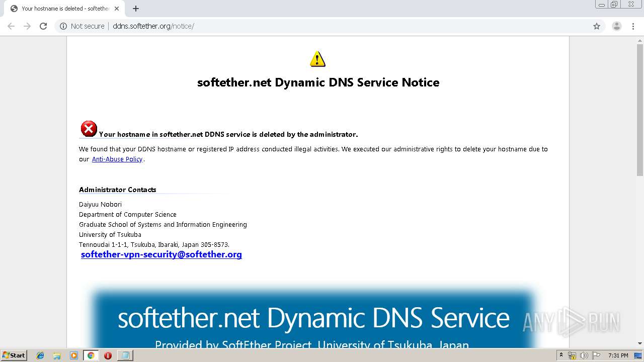
Task: Minimize the Chrome window
Action: (602, 5)
